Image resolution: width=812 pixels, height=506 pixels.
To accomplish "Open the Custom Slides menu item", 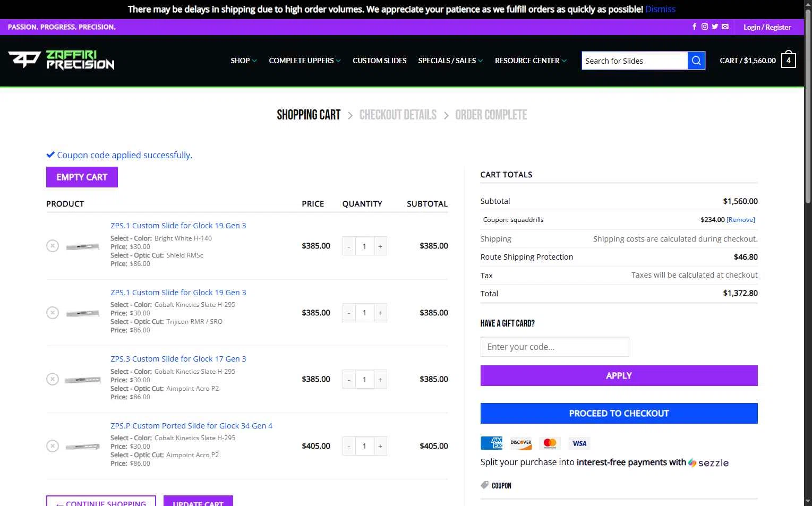I will tap(380, 61).
